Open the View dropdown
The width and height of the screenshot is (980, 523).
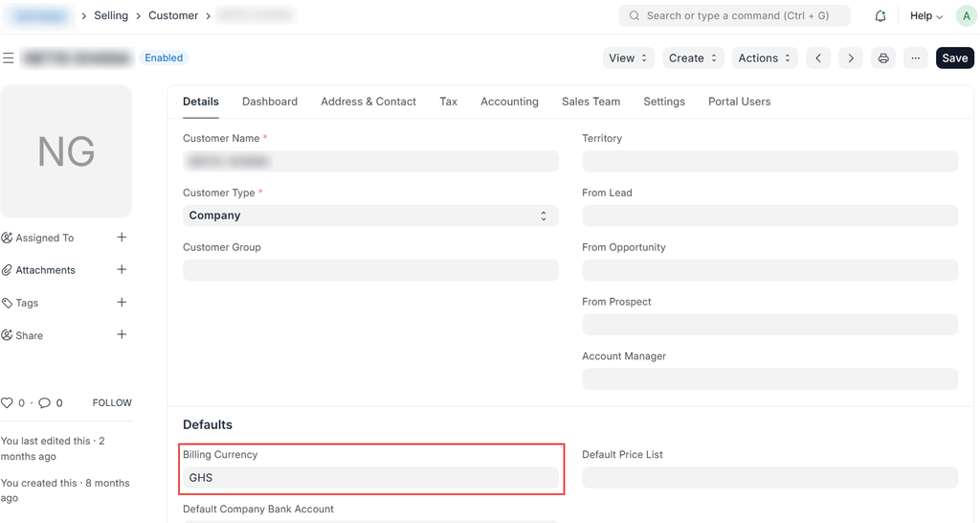[629, 58]
